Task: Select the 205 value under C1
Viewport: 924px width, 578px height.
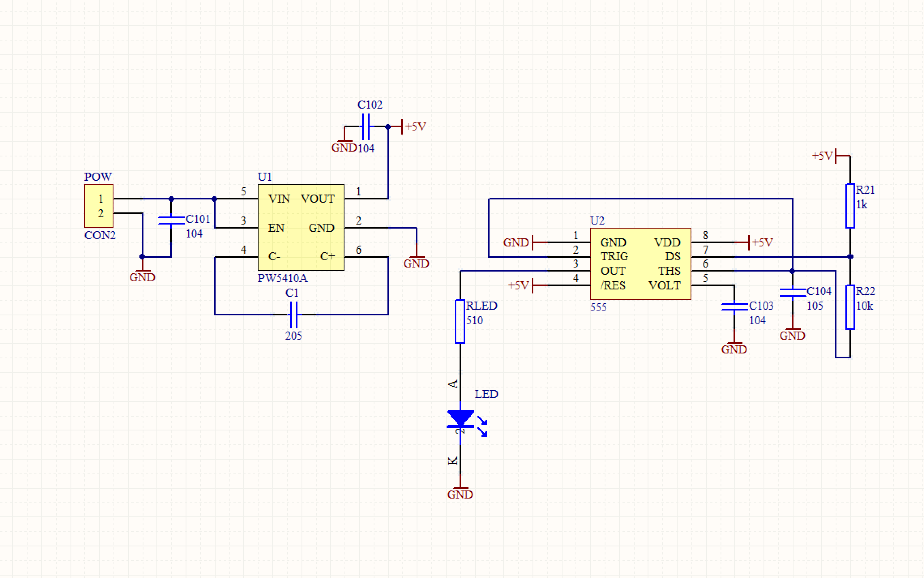Action: coord(293,336)
